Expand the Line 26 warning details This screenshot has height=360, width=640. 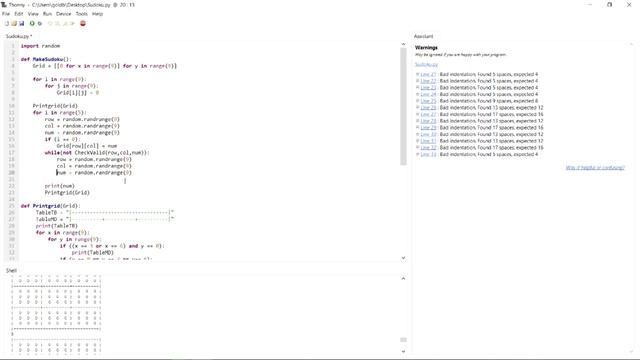coord(418,108)
